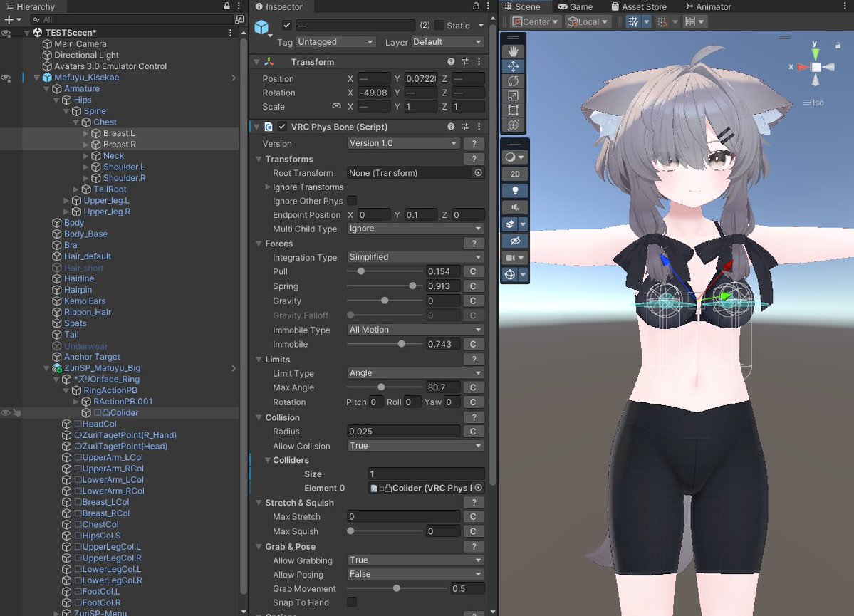The image size is (854, 616).
Task: Toggle 2D view in the Scene overlay
Action: [x=514, y=173]
